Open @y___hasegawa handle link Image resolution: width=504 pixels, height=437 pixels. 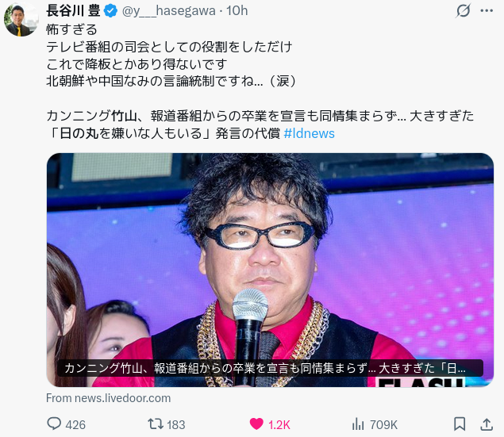[x=168, y=11]
